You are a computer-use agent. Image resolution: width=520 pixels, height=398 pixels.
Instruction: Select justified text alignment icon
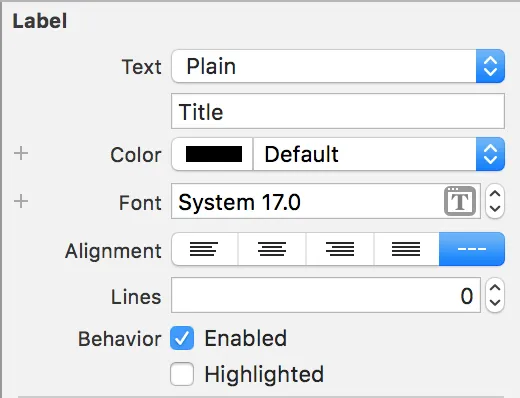406,249
